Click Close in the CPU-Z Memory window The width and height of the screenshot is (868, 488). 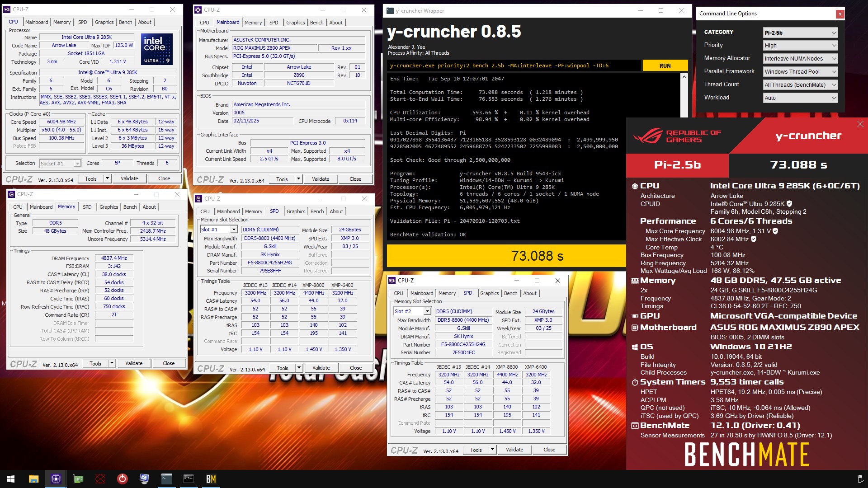169,363
